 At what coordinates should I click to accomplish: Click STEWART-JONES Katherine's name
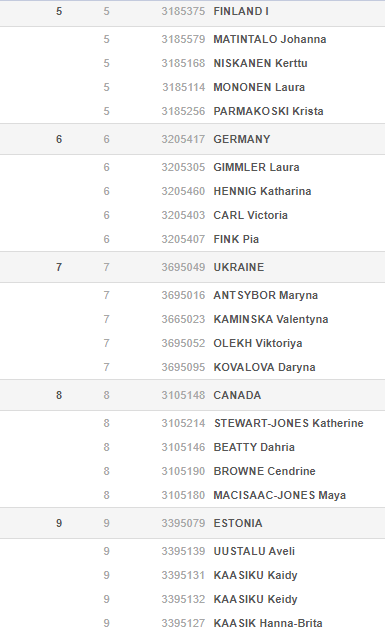coord(289,423)
